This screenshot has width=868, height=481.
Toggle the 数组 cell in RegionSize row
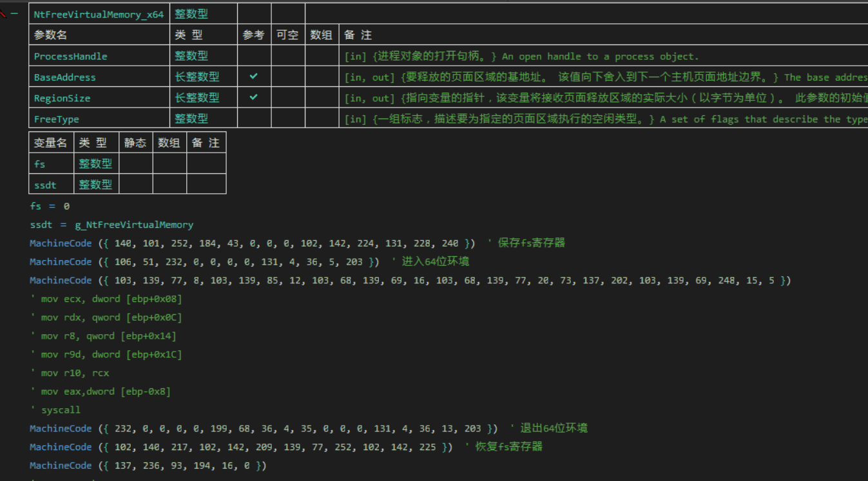pos(322,97)
